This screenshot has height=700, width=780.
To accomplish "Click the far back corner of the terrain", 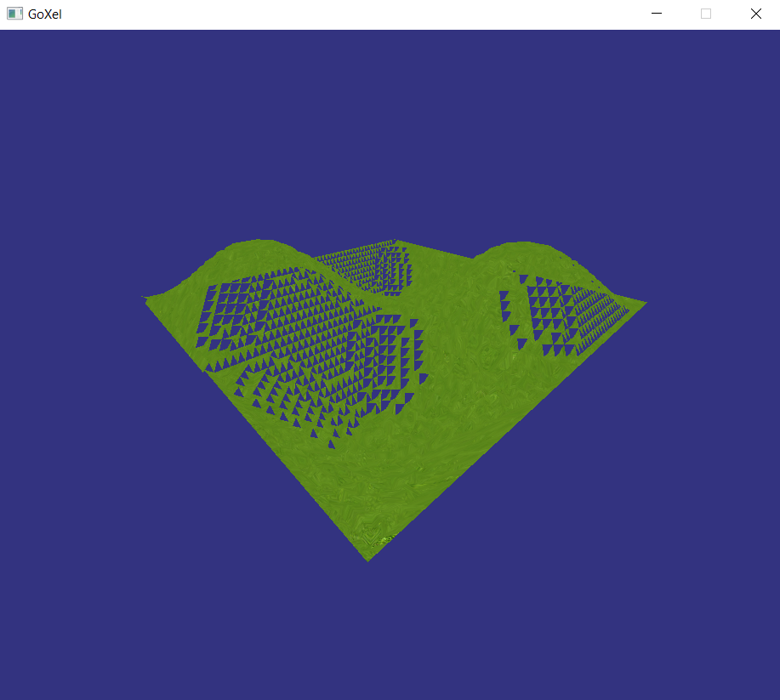I will click(396, 241).
